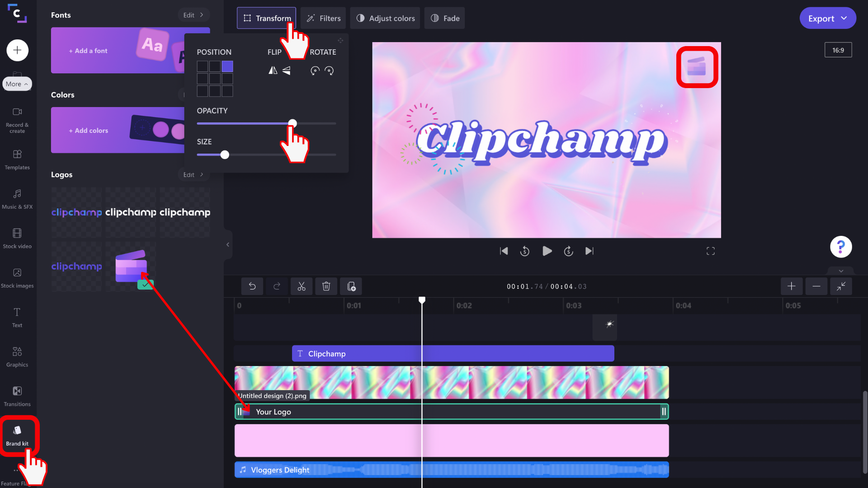Skip to the end of video
This screenshot has height=488, width=868.
point(590,251)
